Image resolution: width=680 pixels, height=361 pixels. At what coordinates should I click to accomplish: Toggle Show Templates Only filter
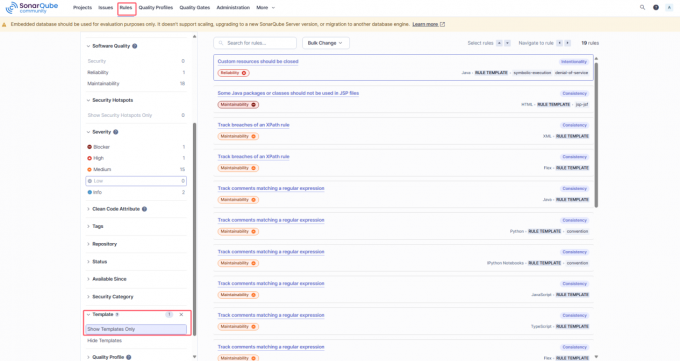click(136, 329)
